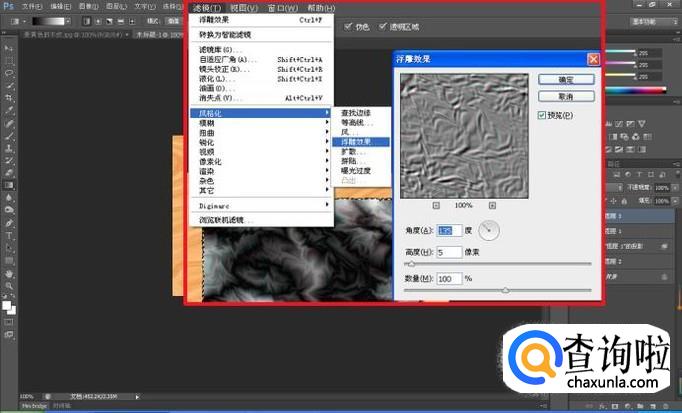The width and height of the screenshot is (682, 413).
Task: Select the Eraser tool
Action: (x=9, y=172)
